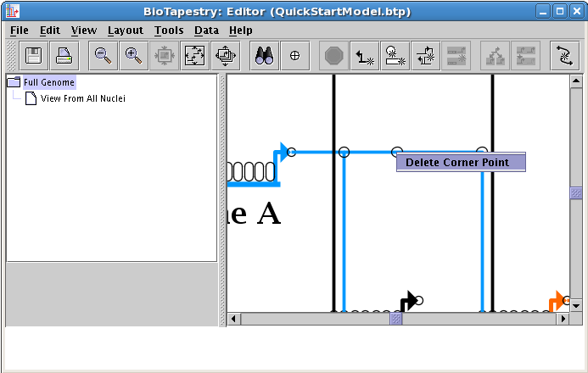Click the Save floppy disk icon
588x373 pixels.
(x=34, y=56)
